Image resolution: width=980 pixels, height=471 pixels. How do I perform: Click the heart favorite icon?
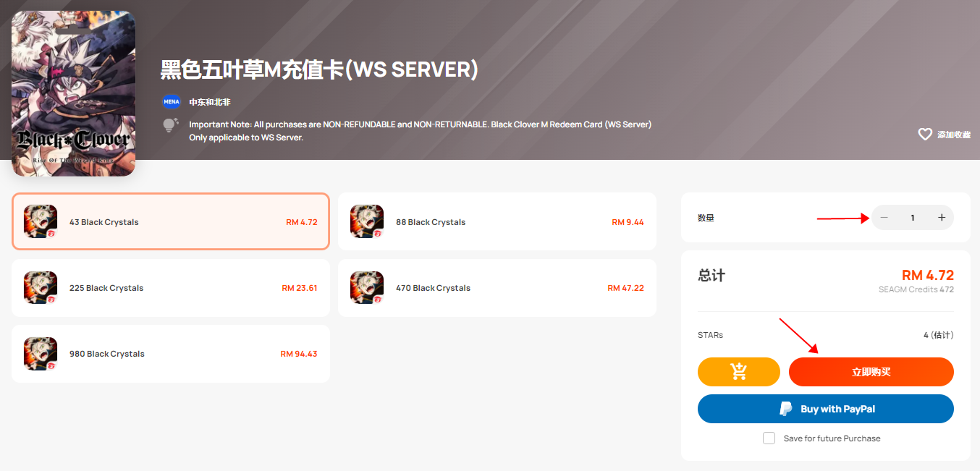coord(925,135)
